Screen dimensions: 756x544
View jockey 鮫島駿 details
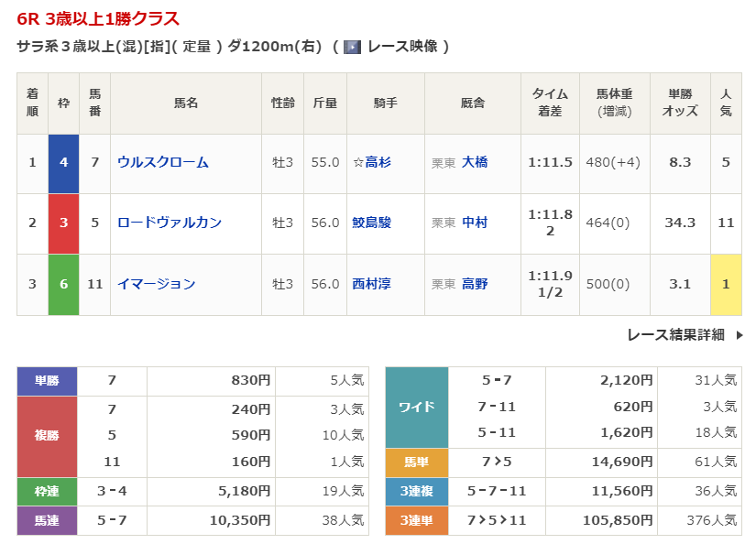[371, 223]
